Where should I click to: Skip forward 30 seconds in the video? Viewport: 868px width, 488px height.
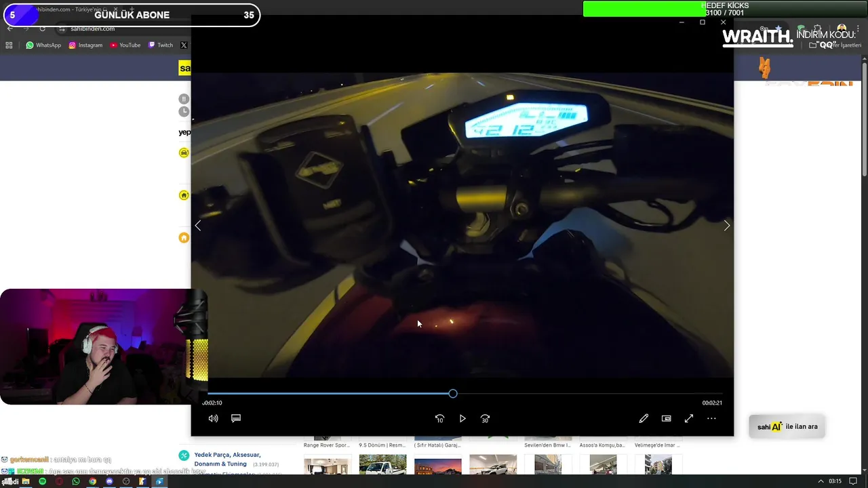coord(485,419)
